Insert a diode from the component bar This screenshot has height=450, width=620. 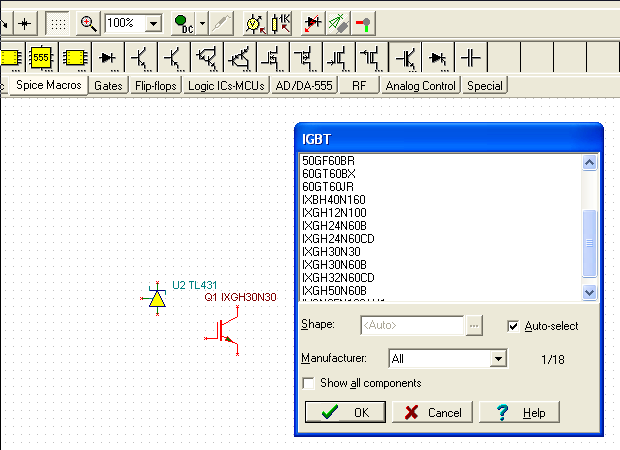point(108,58)
